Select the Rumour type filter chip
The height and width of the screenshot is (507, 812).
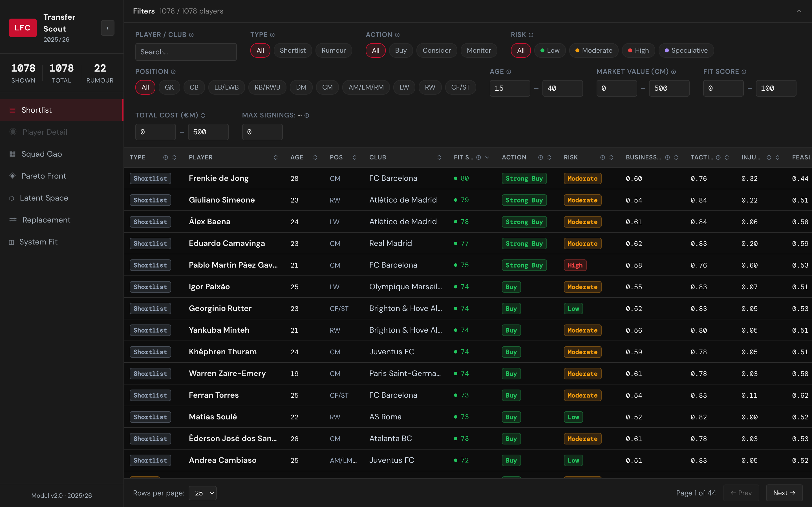pyautogui.click(x=333, y=50)
